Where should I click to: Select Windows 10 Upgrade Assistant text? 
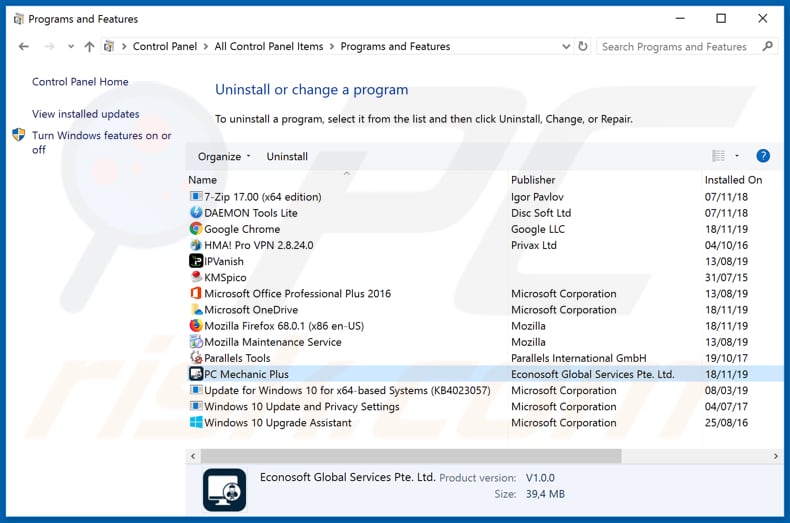[x=278, y=422]
